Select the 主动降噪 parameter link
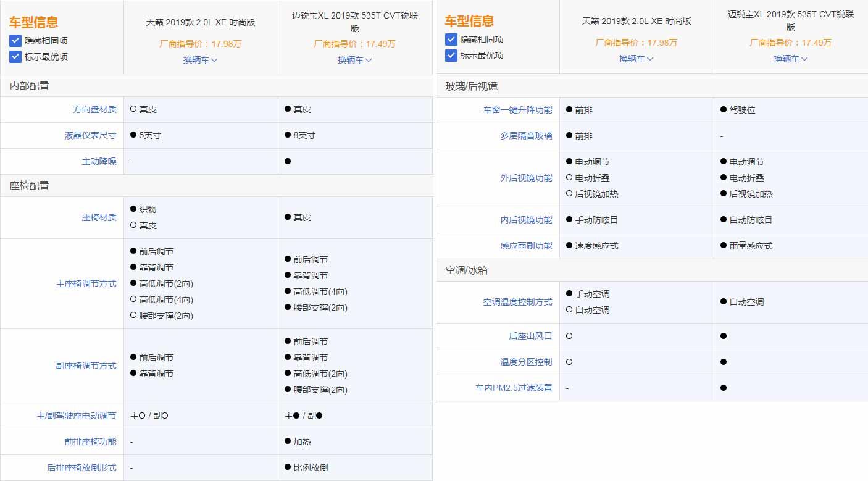This screenshot has height=481, width=868. coord(99,161)
